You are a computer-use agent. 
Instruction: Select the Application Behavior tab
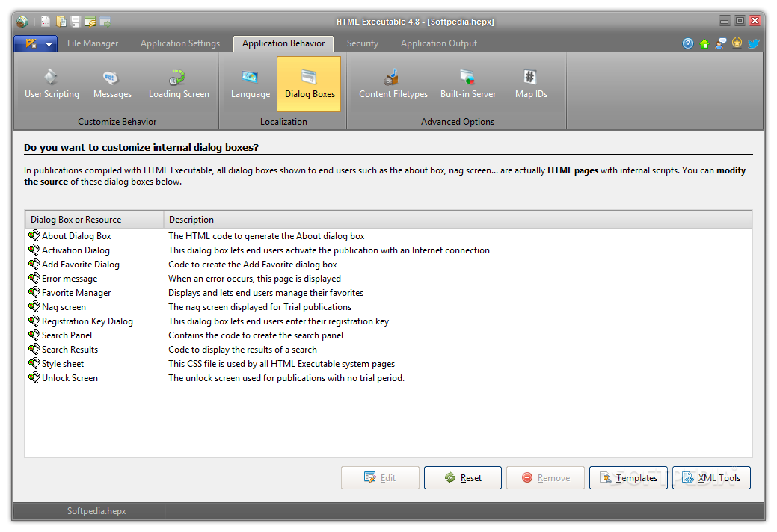point(283,43)
